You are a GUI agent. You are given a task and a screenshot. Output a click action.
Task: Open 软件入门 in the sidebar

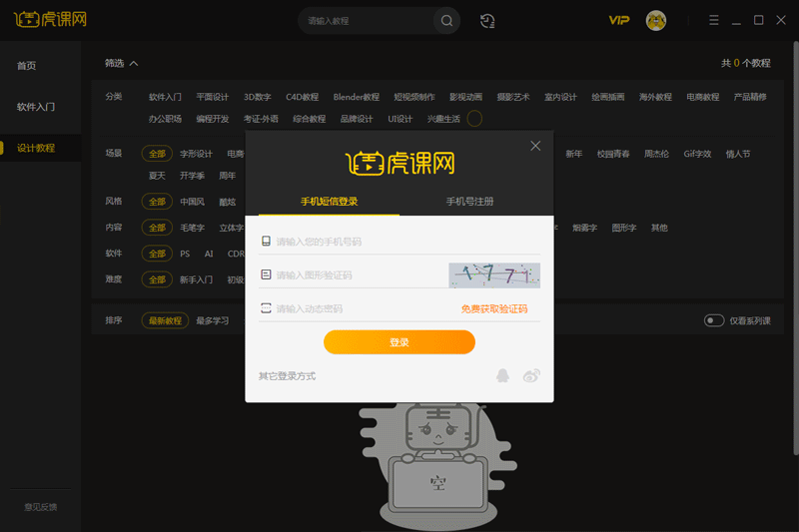(36, 107)
